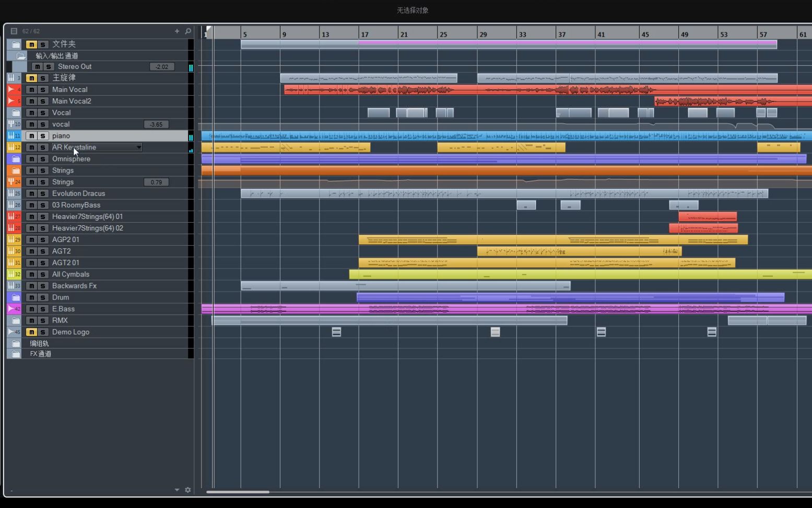The width and height of the screenshot is (812, 508).
Task: Open the AR Keystaline track name dropdown
Action: pyautogui.click(x=138, y=147)
